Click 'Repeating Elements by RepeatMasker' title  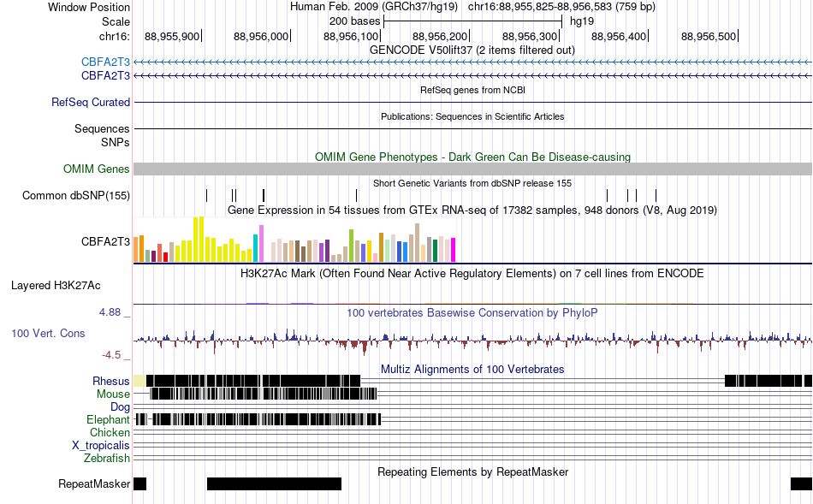[472, 471]
